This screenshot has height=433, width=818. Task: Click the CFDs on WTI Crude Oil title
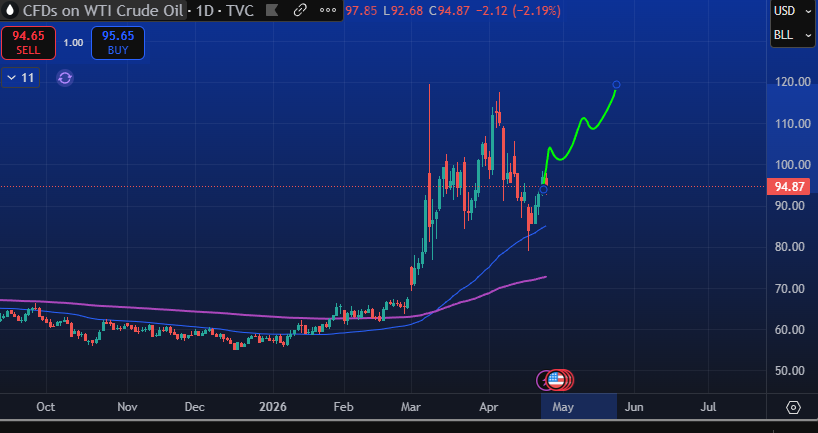[x=103, y=11]
